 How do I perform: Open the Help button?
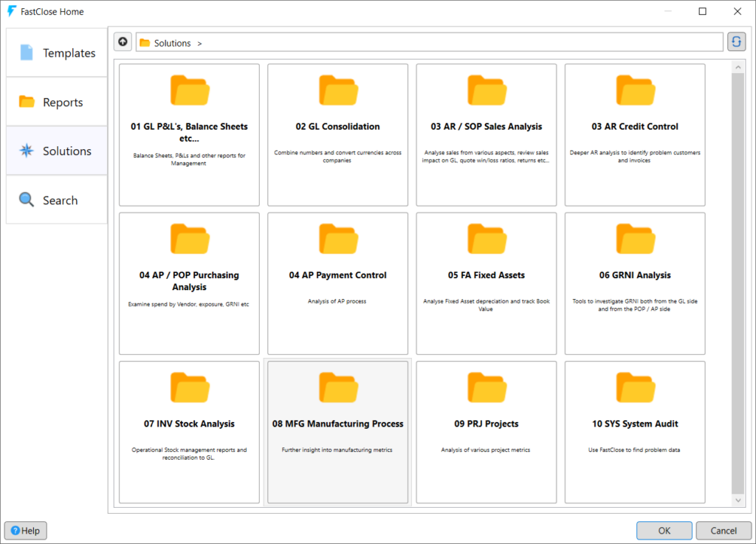tap(26, 531)
